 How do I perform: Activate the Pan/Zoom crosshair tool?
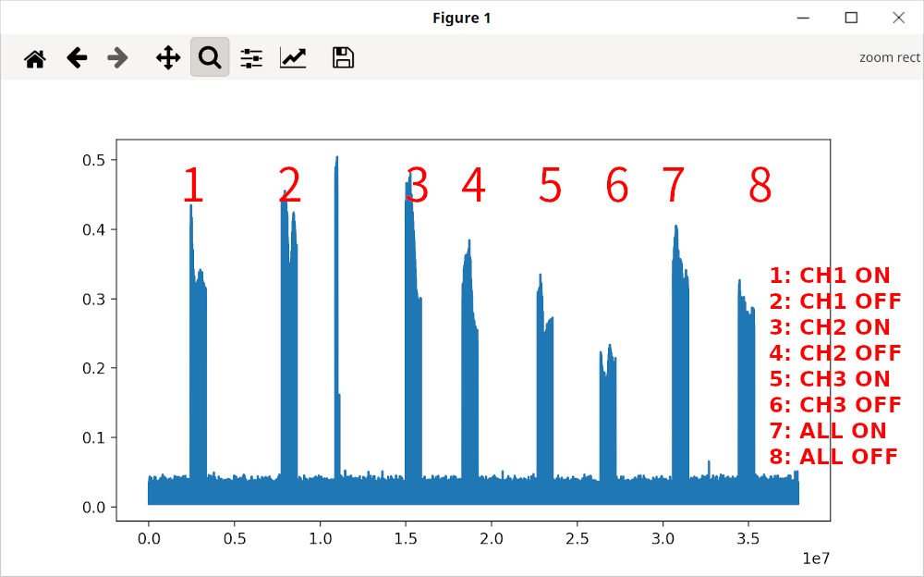coord(167,56)
